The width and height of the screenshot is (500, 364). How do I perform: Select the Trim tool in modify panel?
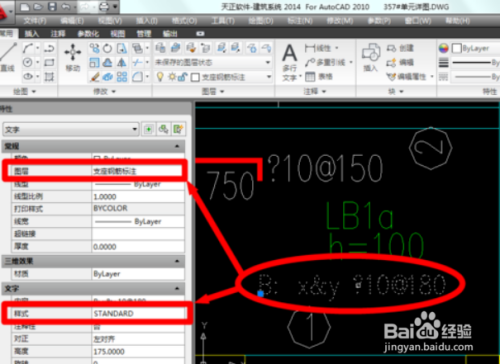(x=137, y=62)
